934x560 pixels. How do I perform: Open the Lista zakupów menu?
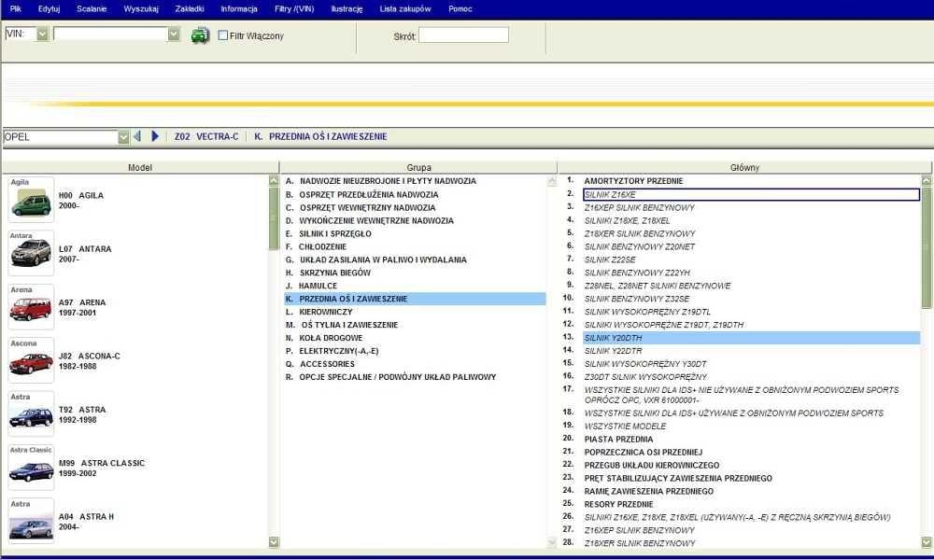pyautogui.click(x=405, y=9)
